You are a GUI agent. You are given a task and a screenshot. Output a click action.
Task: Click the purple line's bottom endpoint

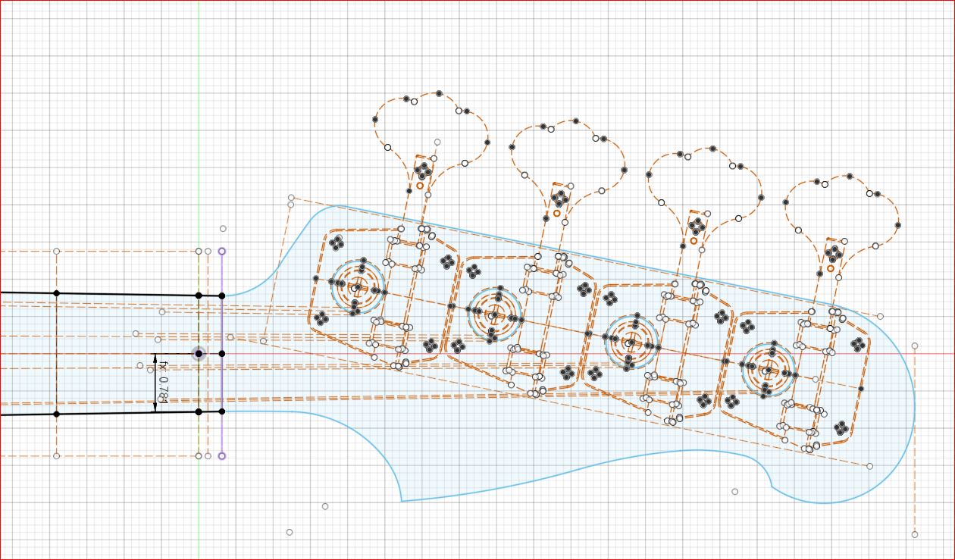[x=221, y=456]
